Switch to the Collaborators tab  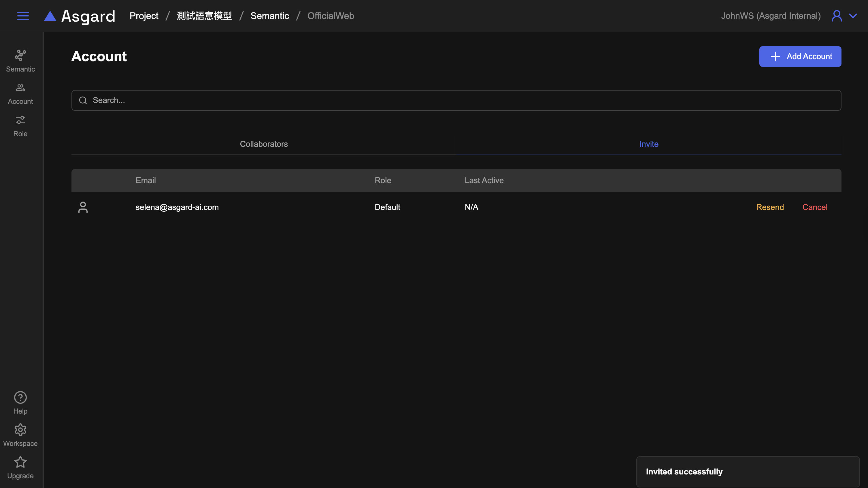coord(263,144)
